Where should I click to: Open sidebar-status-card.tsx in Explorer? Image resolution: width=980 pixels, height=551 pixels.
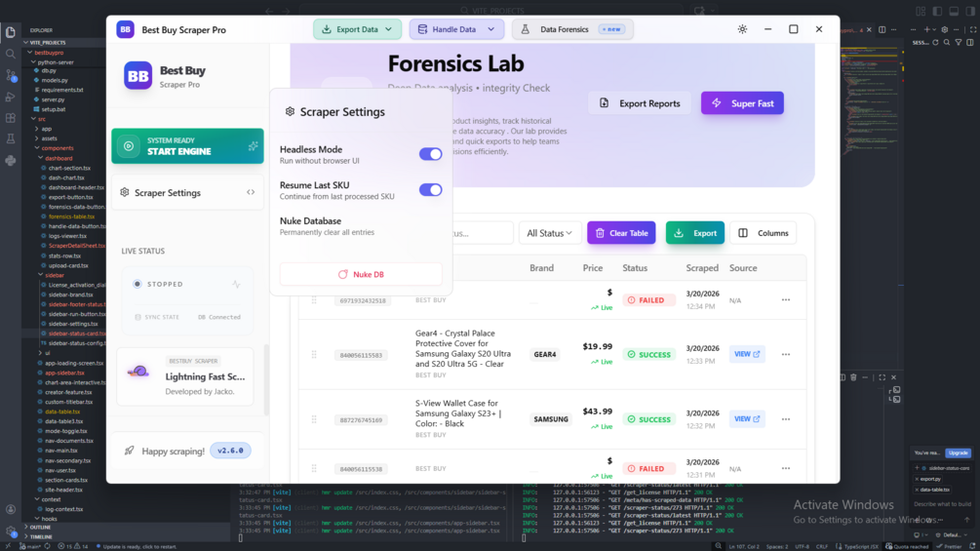(76, 334)
